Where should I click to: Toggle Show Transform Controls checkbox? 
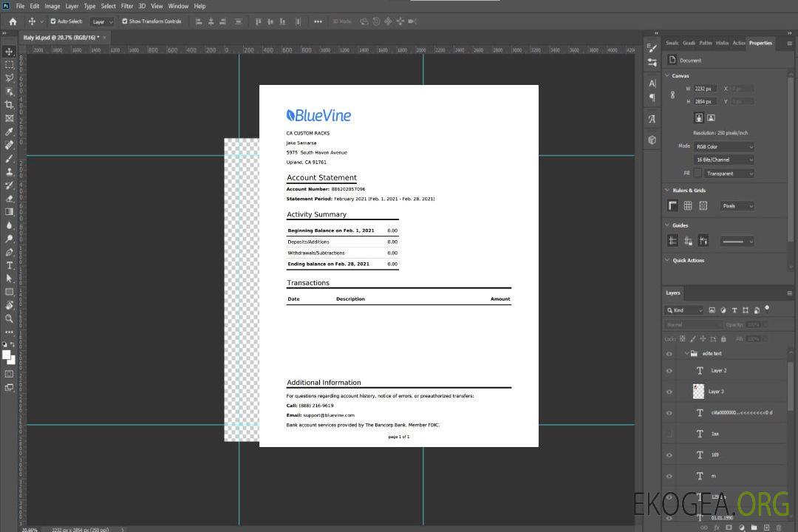pos(125,21)
